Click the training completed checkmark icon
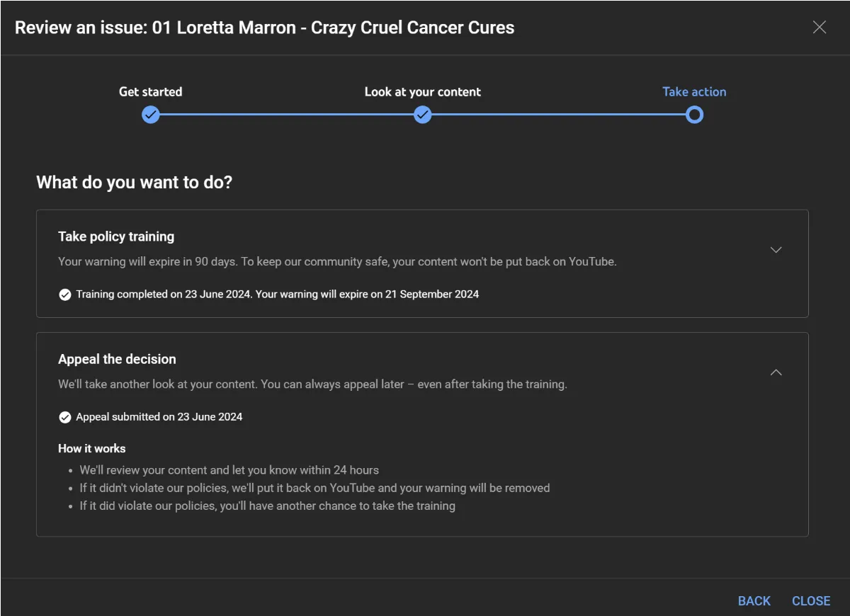The height and width of the screenshot is (616, 850). pyautogui.click(x=65, y=295)
